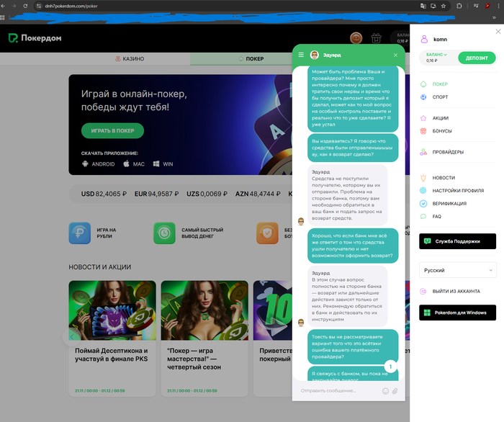Viewport: 504px width, 422px height.
Task: Go forward in browser
Action: [14, 6]
